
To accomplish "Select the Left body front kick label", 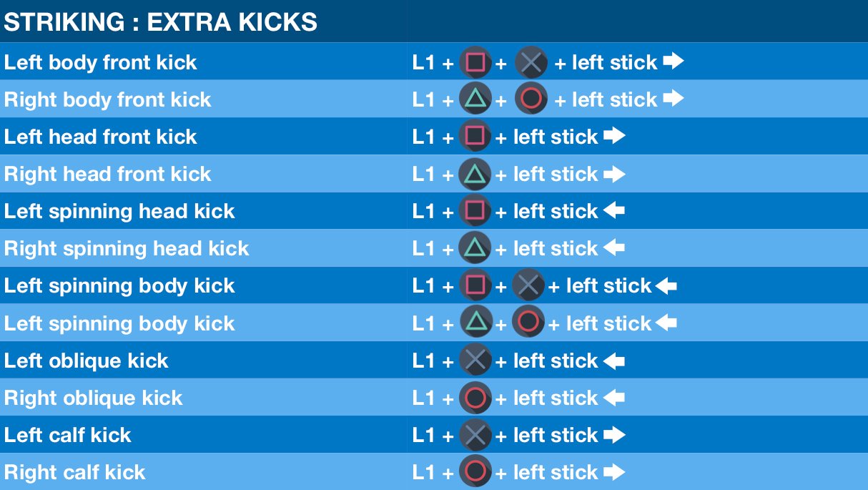I will pos(101,62).
